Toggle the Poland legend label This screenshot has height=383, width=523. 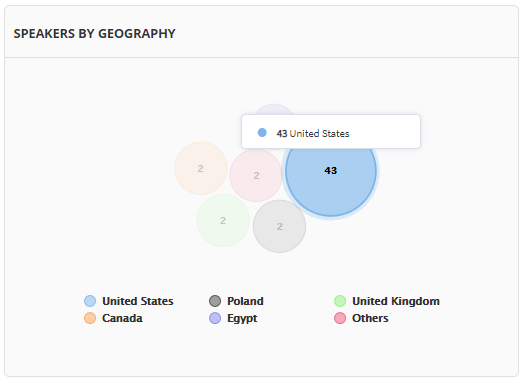245,301
